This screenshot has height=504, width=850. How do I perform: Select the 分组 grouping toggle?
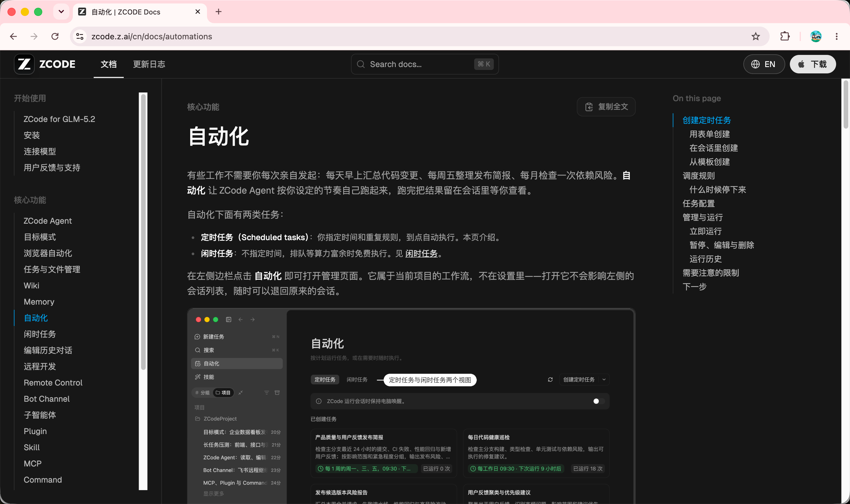point(202,393)
